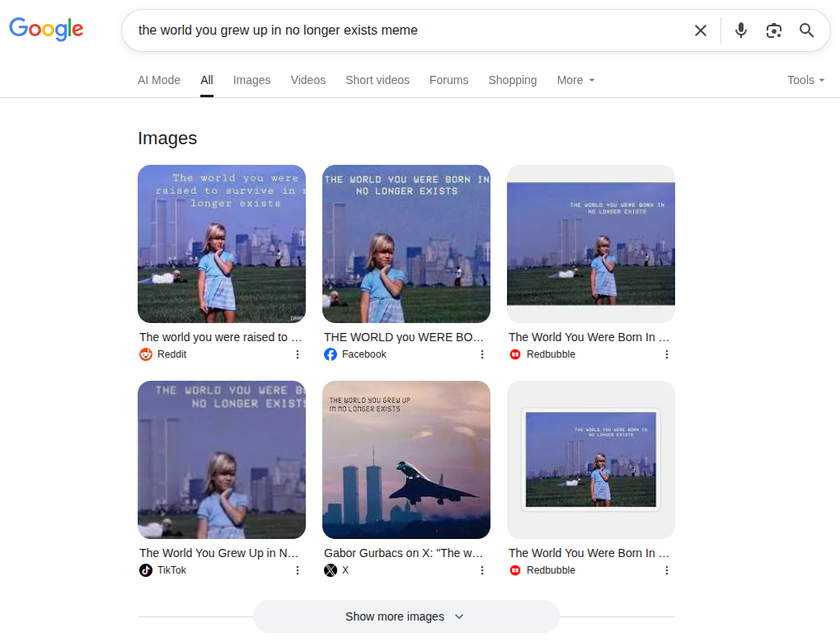Click 'THE WORLD you WERE BO...' title
This screenshot has width=840, height=642.
[x=404, y=337]
